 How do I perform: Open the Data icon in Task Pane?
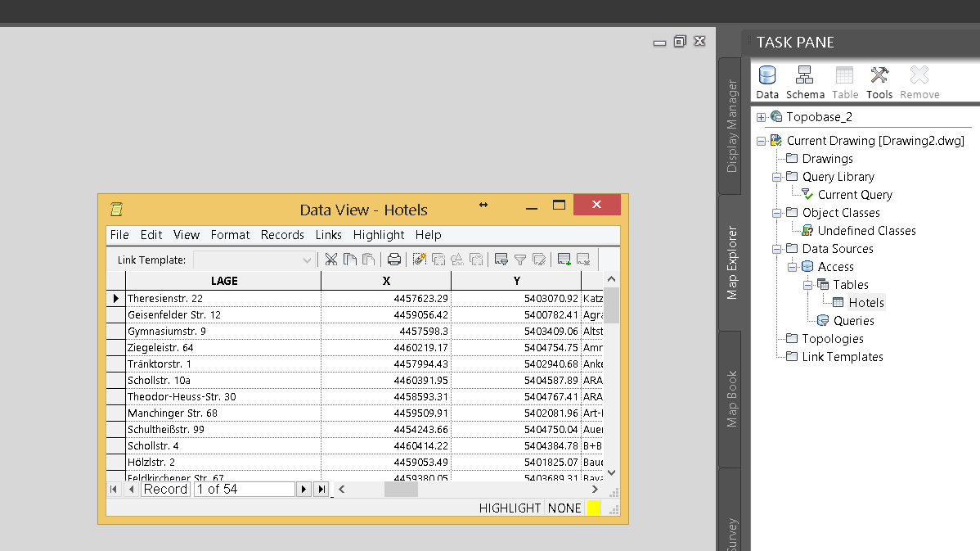(766, 83)
